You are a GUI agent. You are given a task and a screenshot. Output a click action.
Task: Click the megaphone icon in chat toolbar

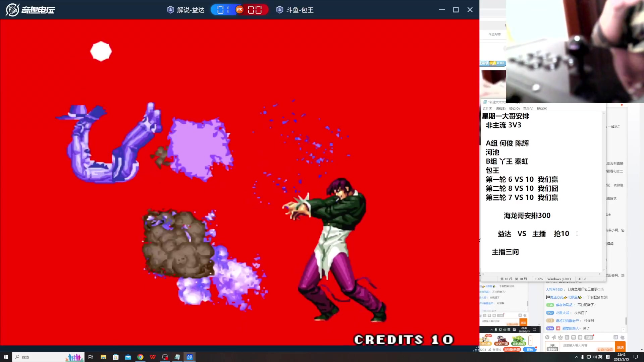coord(554,337)
